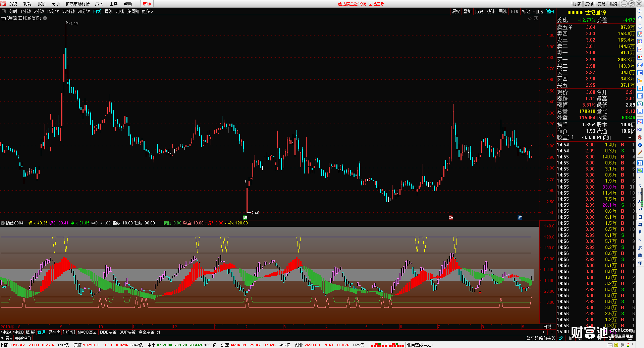Expand the 微信0004 indicator dropdown
This screenshot has width=644, height=348.
pos(3,223)
